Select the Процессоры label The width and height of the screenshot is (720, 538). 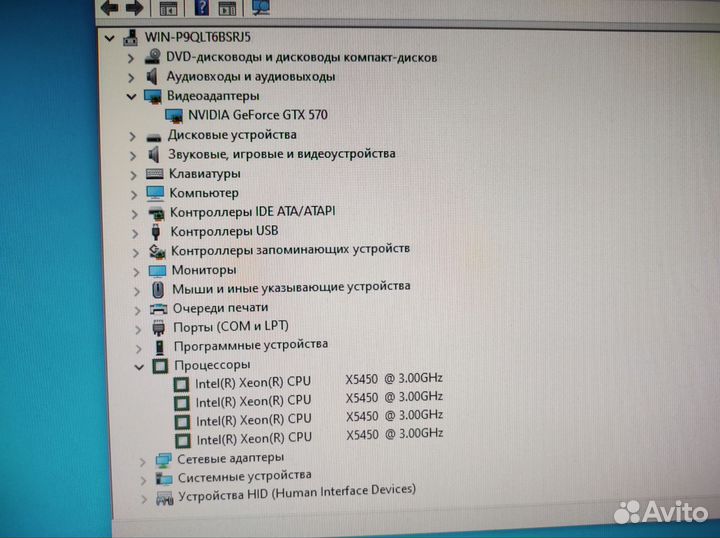[x=212, y=364]
